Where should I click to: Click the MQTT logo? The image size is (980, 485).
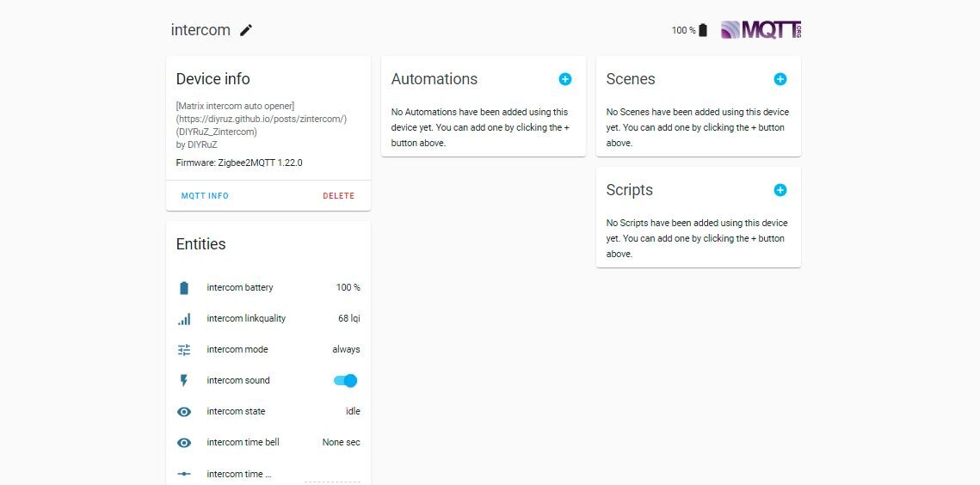pyautogui.click(x=761, y=30)
